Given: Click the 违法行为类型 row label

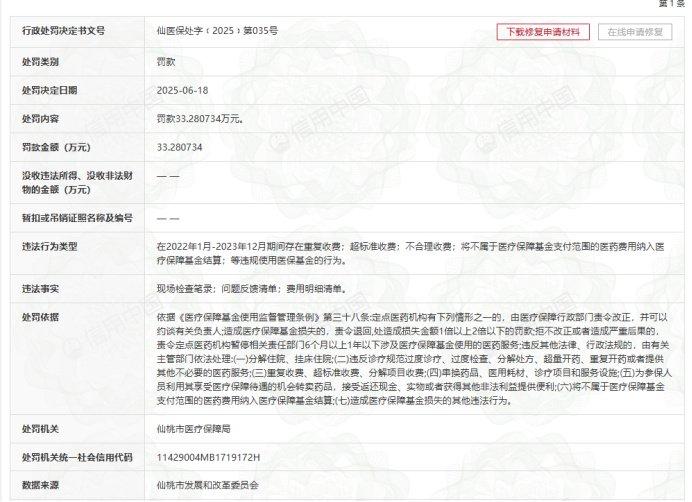Looking at the screenshot, I should pyautogui.click(x=49, y=246).
